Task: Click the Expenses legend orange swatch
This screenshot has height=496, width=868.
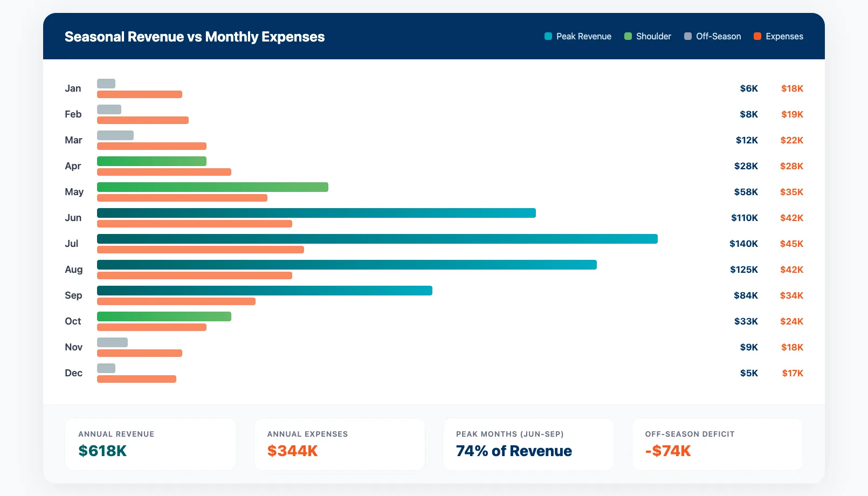Action: click(757, 36)
